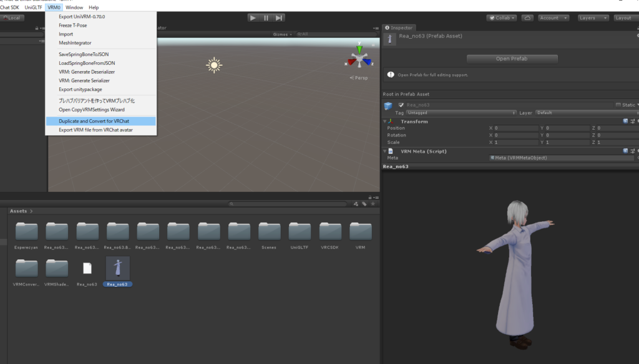Toggle the Persp projection label
Viewport: 639px width, 364px height.
pos(359,78)
